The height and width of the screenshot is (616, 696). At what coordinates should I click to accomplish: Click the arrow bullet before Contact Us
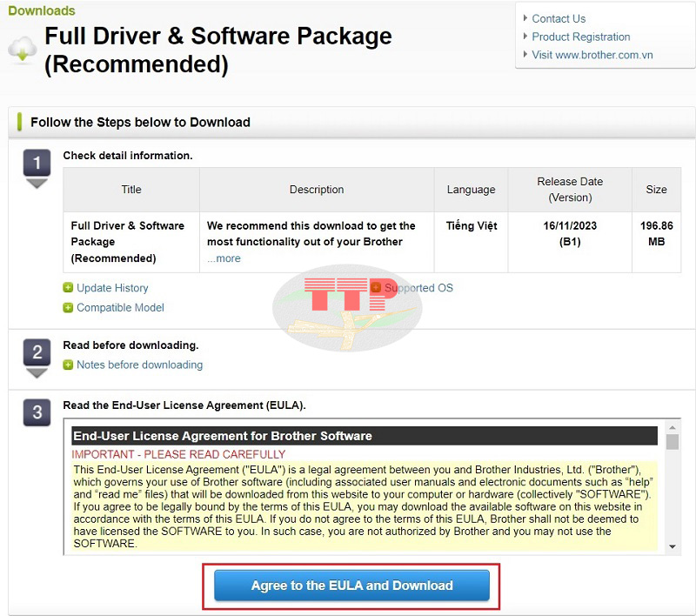[x=525, y=18]
